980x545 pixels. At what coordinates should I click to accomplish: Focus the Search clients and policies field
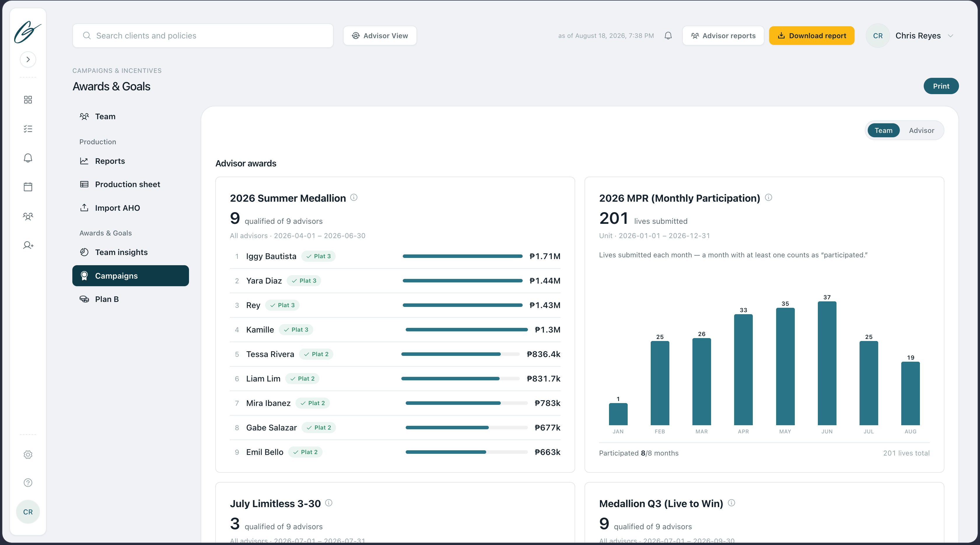(x=203, y=36)
